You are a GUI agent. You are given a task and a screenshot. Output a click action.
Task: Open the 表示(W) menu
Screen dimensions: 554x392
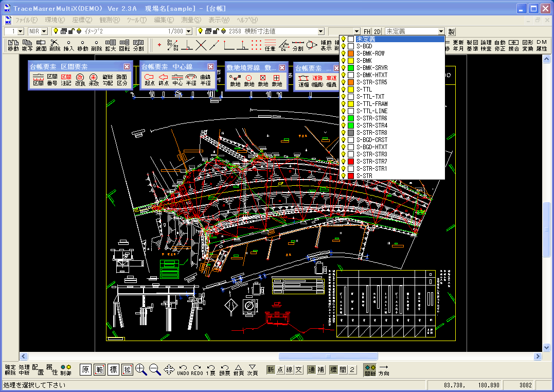(219, 20)
